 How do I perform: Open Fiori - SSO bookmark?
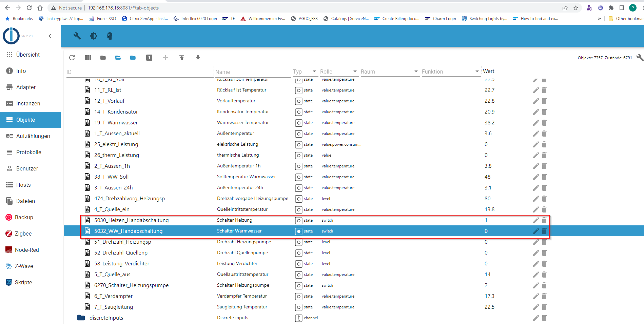point(102,19)
